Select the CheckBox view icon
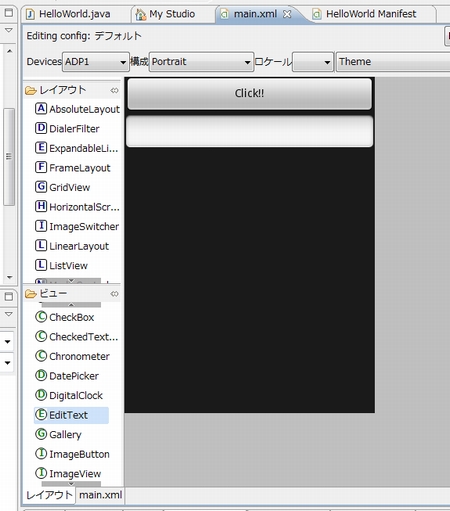 tap(41, 317)
